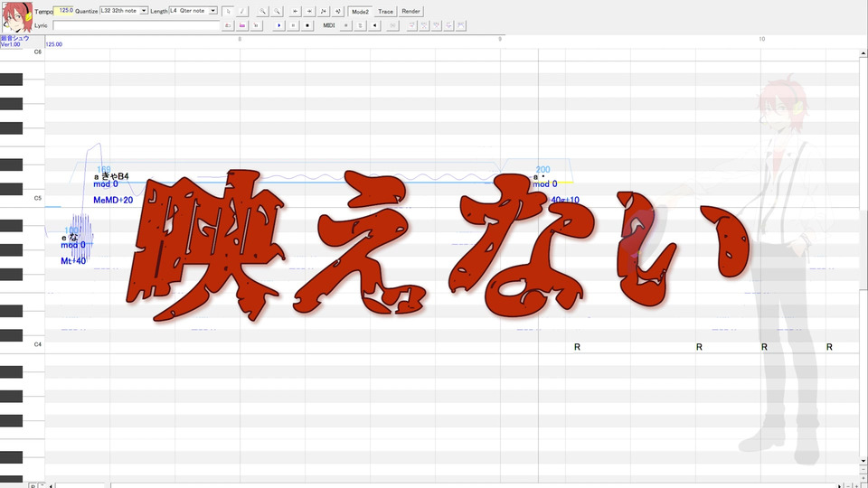Click the Mt+40 flag text
Screen dimensions: 868x488
pos(73,261)
